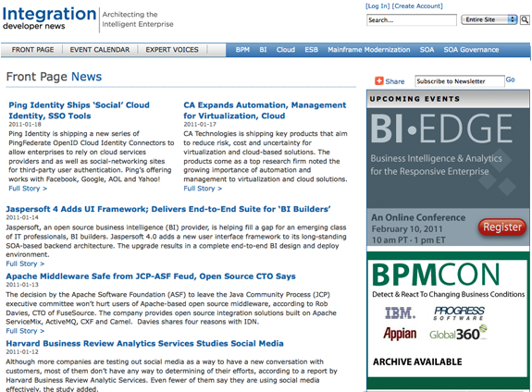Viewport: 532px width, 392px height.
Task: Click the Create Account link
Action: pos(417,6)
